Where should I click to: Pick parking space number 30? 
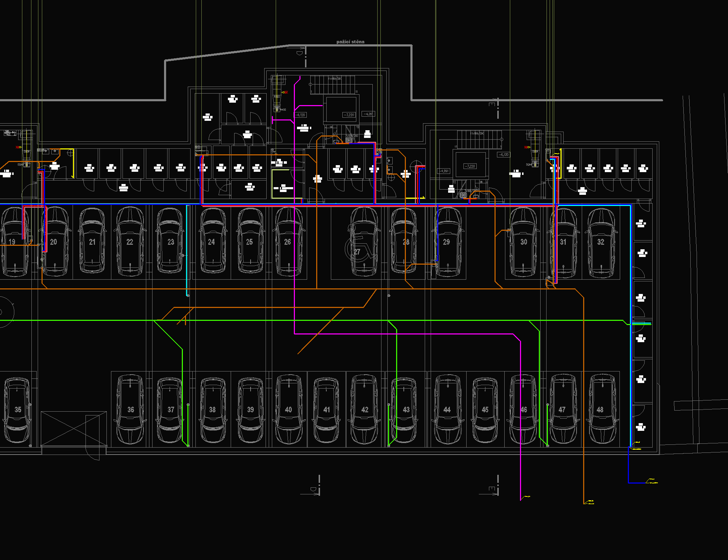tap(523, 242)
